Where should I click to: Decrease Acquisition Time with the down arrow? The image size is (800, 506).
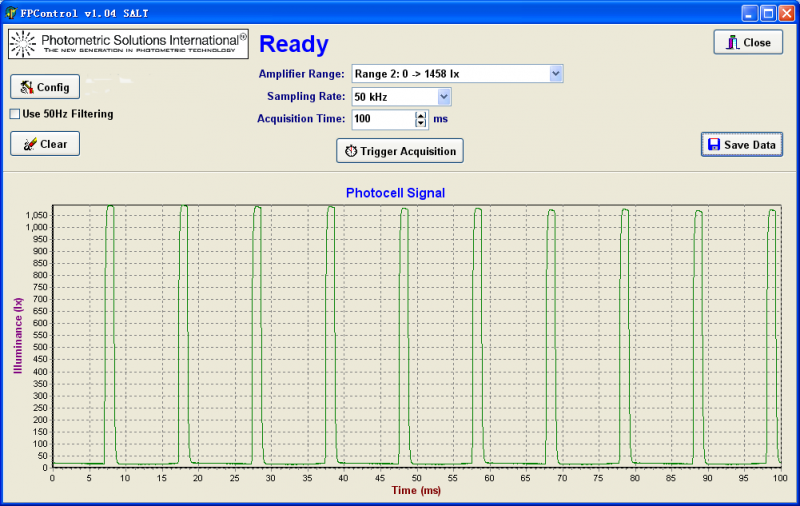pos(421,124)
